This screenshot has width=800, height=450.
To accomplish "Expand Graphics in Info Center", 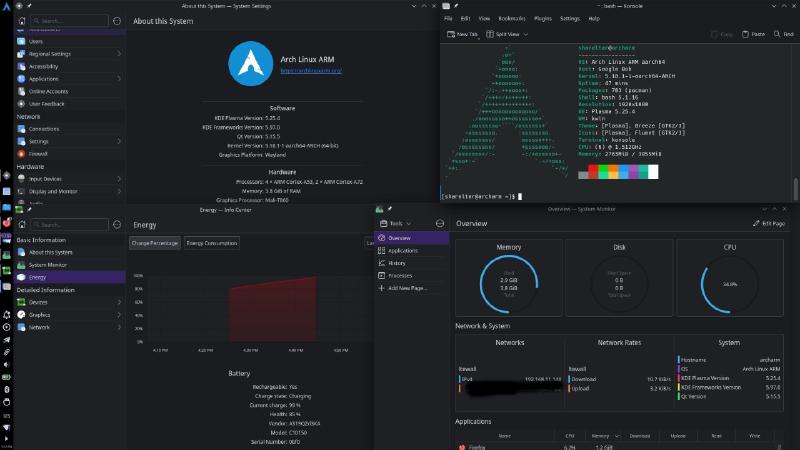I will pos(119,315).
